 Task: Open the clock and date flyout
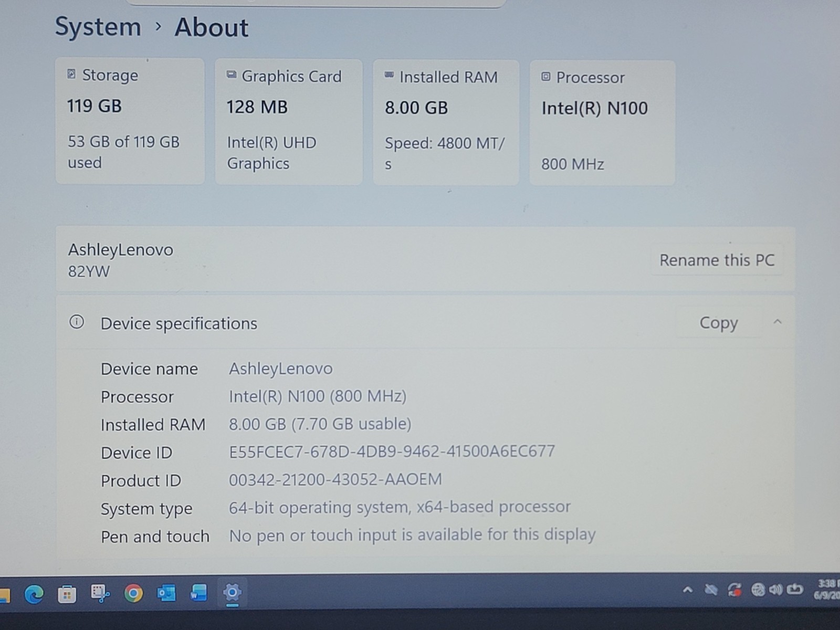826,590
